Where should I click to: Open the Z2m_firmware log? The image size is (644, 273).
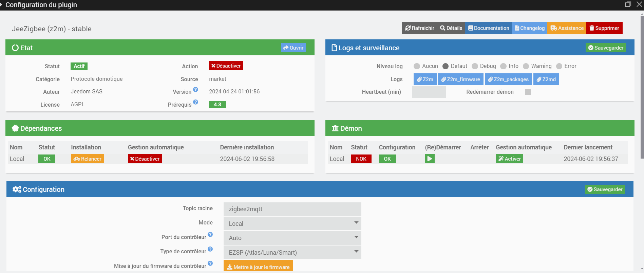(461, 79)
